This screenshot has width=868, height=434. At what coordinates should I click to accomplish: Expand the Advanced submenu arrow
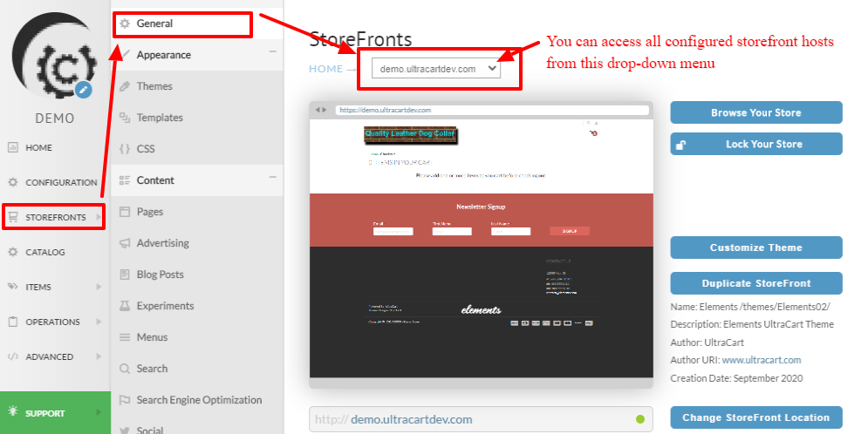[x=99, y=356]
